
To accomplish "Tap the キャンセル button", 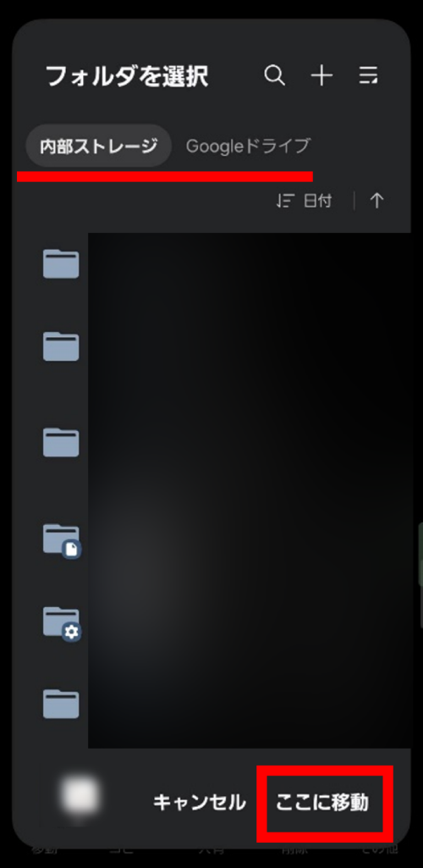I will point(199,802).
